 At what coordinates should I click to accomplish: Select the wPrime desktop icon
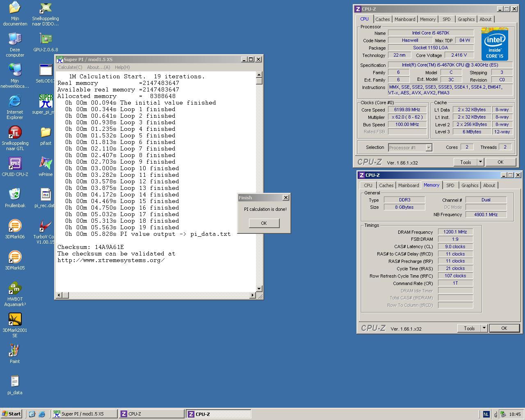[x=46, y=167]
